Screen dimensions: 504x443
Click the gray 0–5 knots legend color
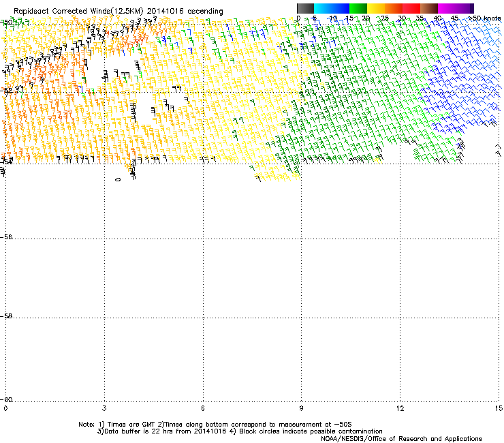click(305, 8)
